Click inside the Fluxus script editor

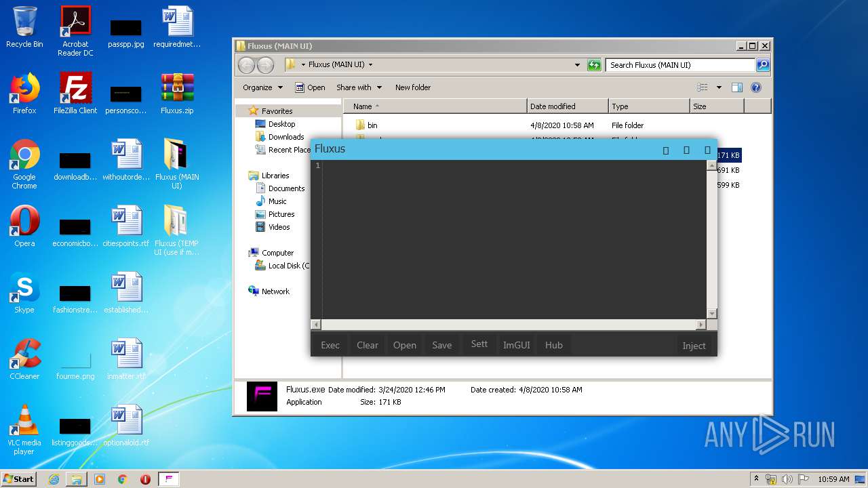click(x=514, y=240)
